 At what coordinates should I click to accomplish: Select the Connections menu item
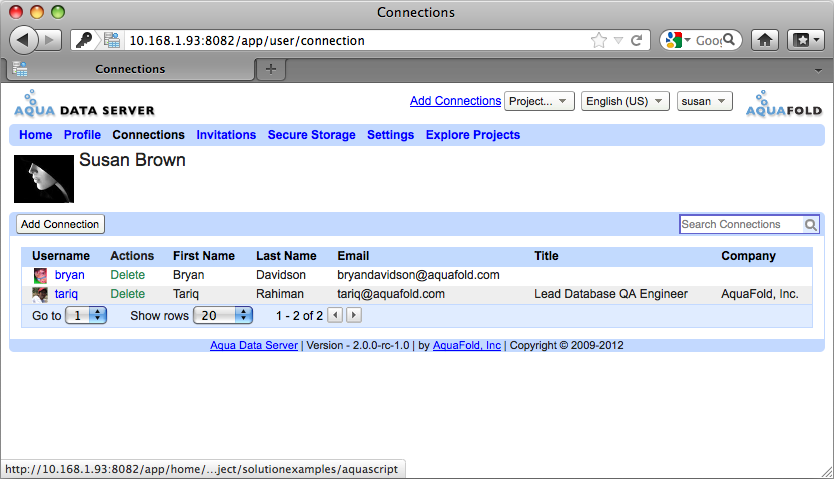[148, 135]
